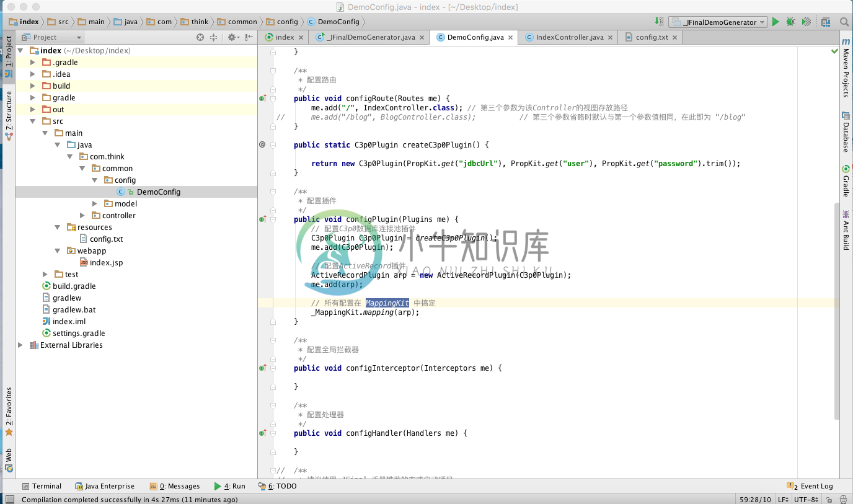Image resolution: width=853 pixels, height=504 pixels.
Task: Click Scroll from Source crosshair icon
Action: [x=200, y=37]
